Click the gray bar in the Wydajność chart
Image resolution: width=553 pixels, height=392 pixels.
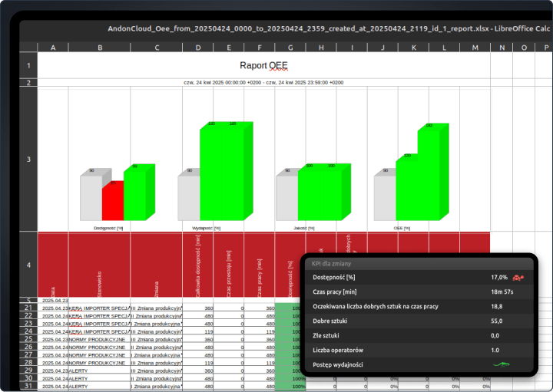click(x=188, y=198)
